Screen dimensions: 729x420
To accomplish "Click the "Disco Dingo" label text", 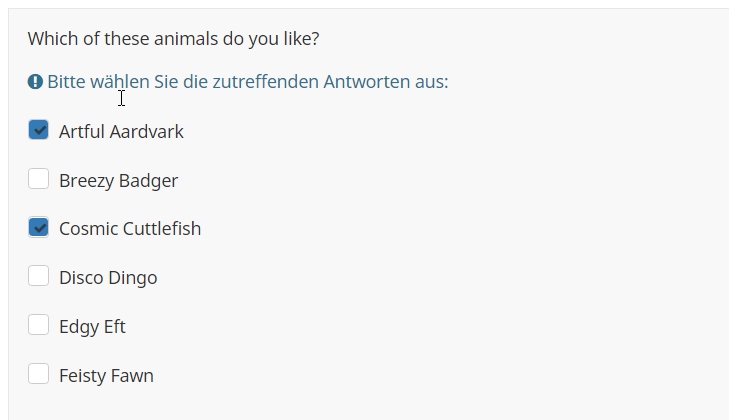I will pyautogui.click(x=108, y=278).
